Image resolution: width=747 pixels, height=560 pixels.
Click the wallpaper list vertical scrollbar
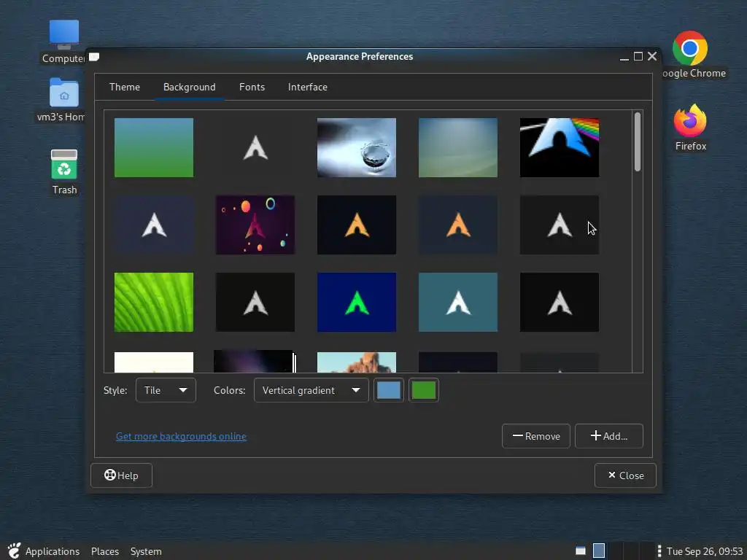click(638, 141)
